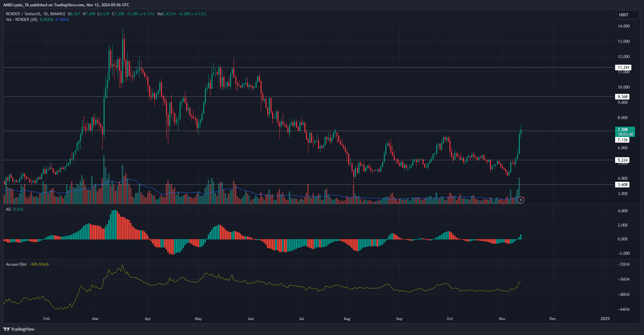Click the 9.368 horizontal line price label
Viewport: 644px width, 335px height.
click(x=622, y=97)
